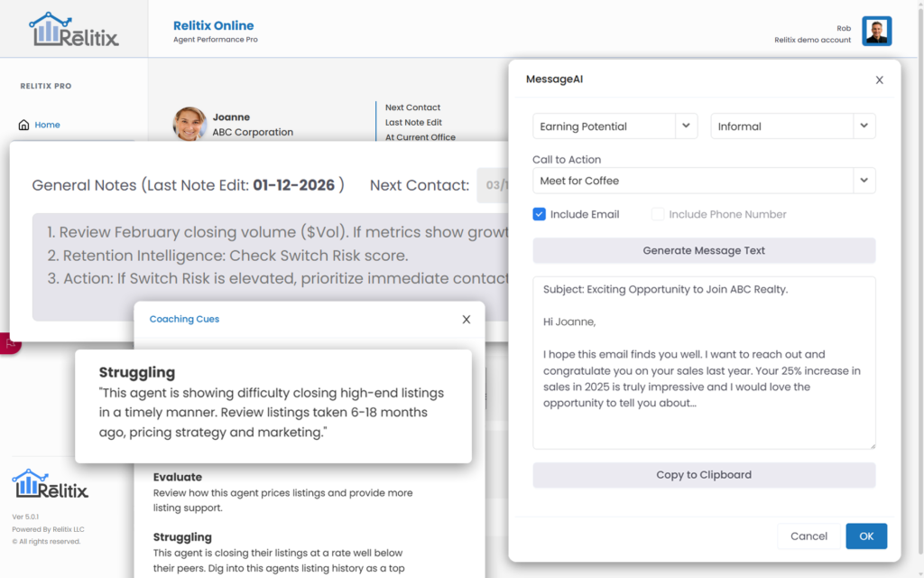Uncheck the Include Email checkbox

click(539, 214)
